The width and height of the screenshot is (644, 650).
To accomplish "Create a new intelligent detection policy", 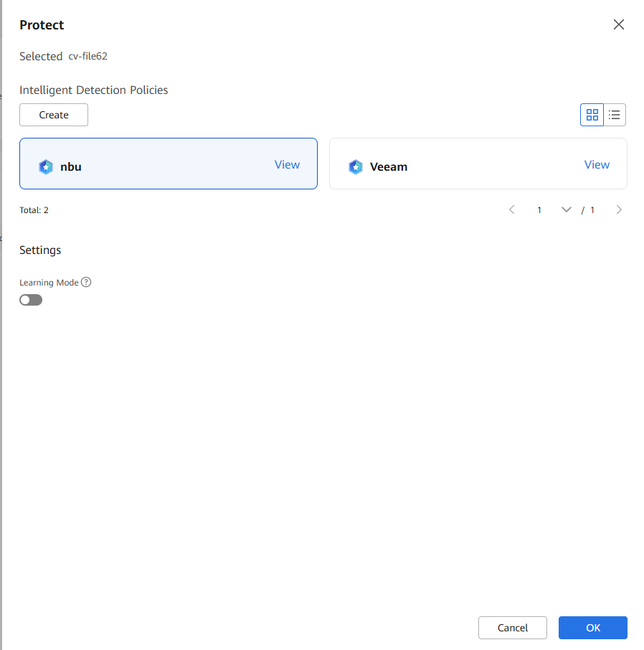I will point(54,115).
